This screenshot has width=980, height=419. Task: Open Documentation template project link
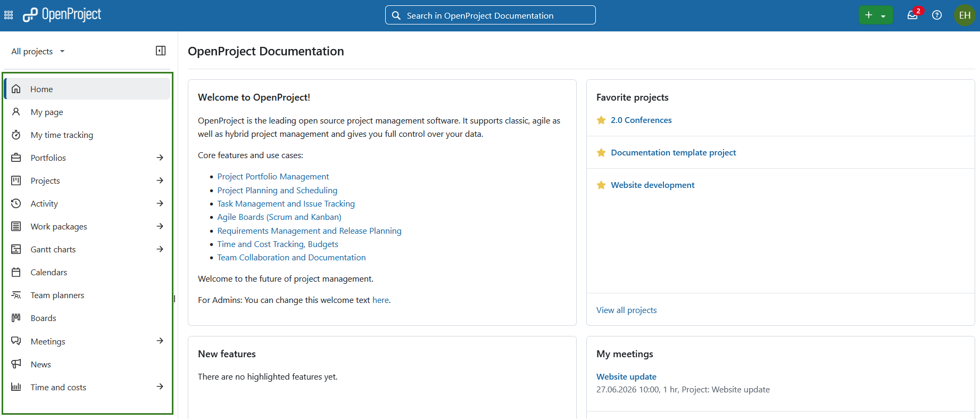coord(674,153)
